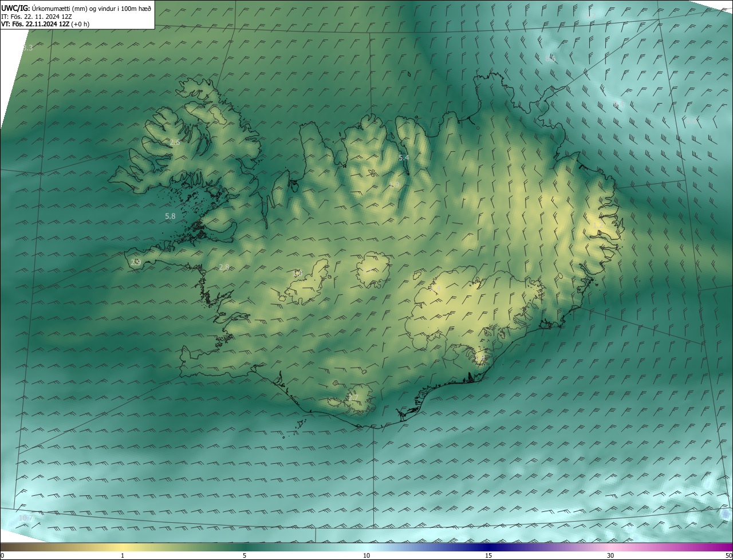The width and height of the screenshot is (733, 560).
Task: Click the initial time line "IT: Fös. 22. 11. 2024 12Z"
Action: click(x=37, y=16)
